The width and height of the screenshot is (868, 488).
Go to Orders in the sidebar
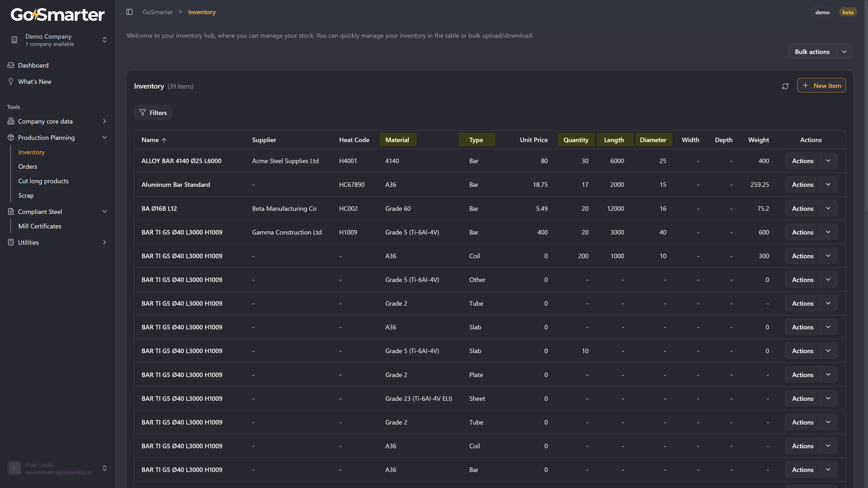pyautogui.click(x=28, y=167)
